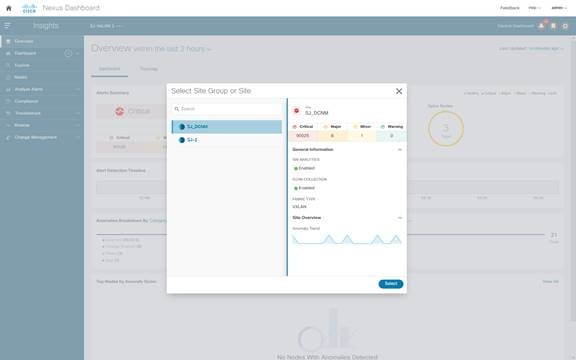Click the green Warning severity icon in the dialog

[x=382, y=126]
